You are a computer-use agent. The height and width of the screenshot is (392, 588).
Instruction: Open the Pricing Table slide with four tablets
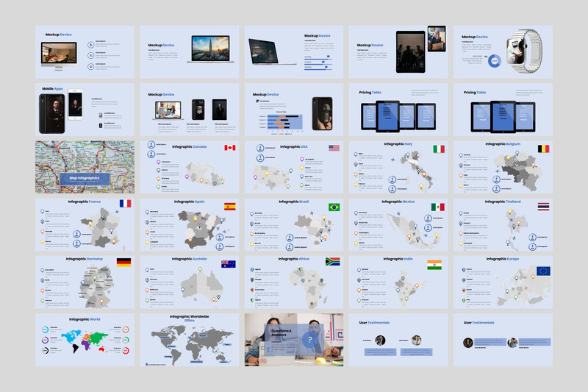pos(398,110)
